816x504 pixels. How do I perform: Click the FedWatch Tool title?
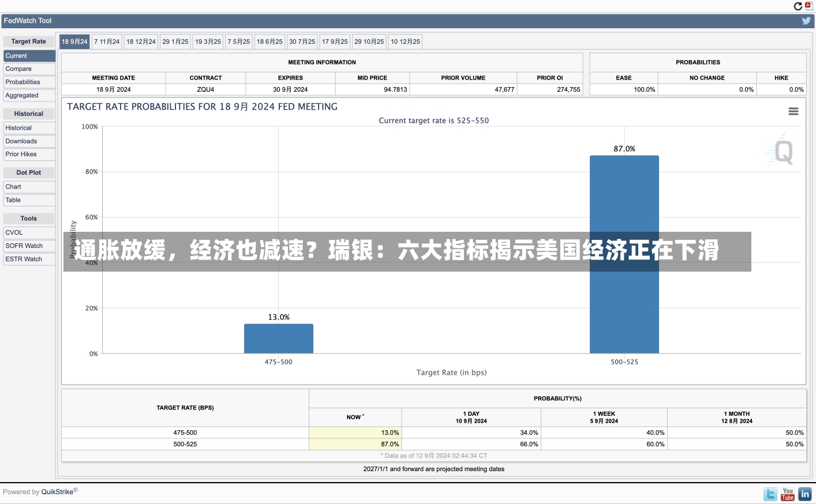(28, 21)
